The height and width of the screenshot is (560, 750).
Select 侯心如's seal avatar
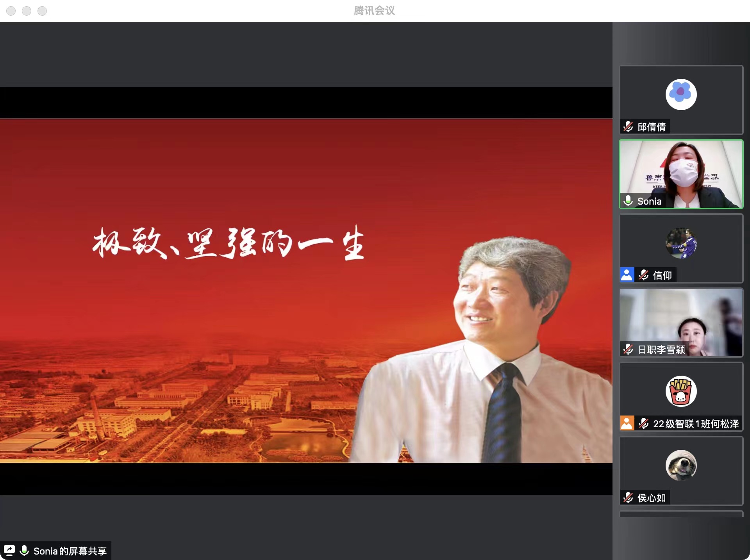tap(681, 465)
